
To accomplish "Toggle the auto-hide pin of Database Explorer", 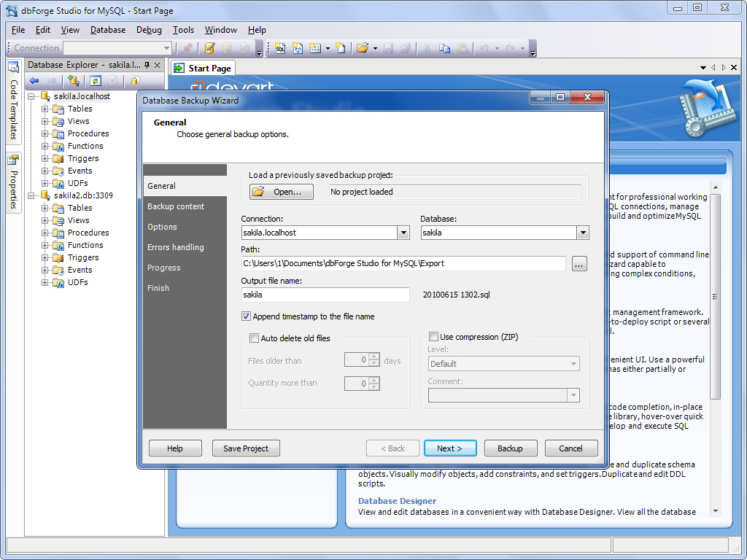I will (x=147, y=65).
